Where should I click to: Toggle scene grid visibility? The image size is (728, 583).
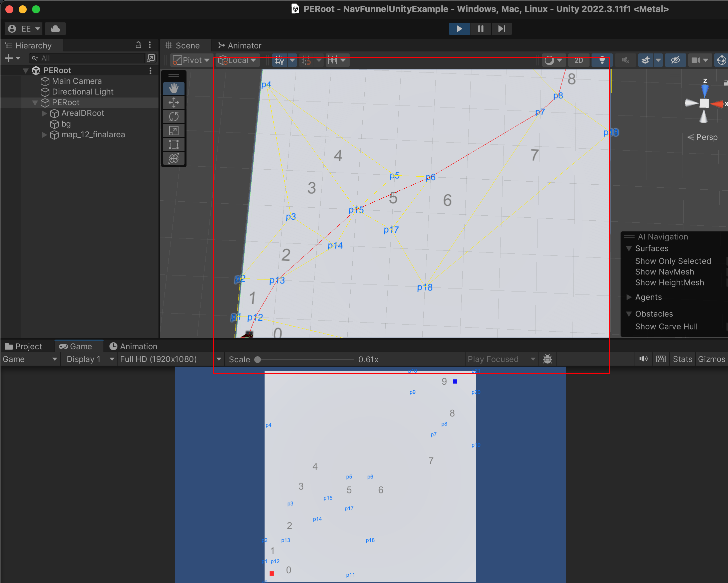point(280,60)
